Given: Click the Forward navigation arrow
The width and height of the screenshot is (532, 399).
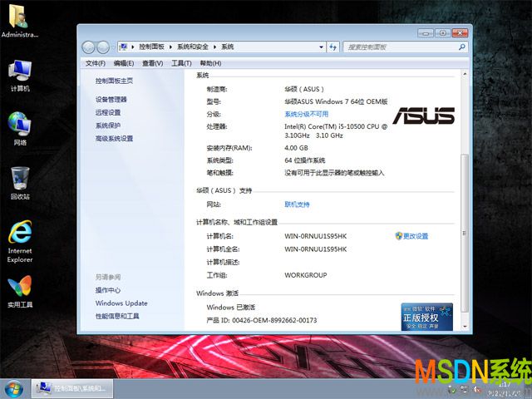Looking at the screenshot, I should point(103,47).
